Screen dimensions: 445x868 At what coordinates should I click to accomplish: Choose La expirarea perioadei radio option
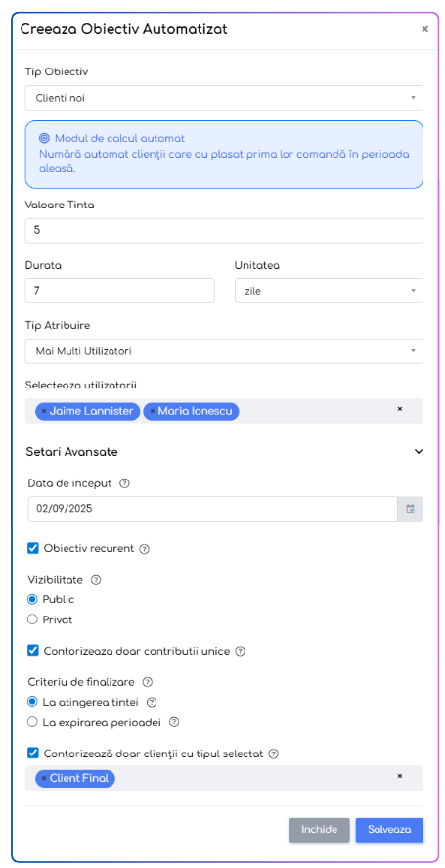click(32, 722)
